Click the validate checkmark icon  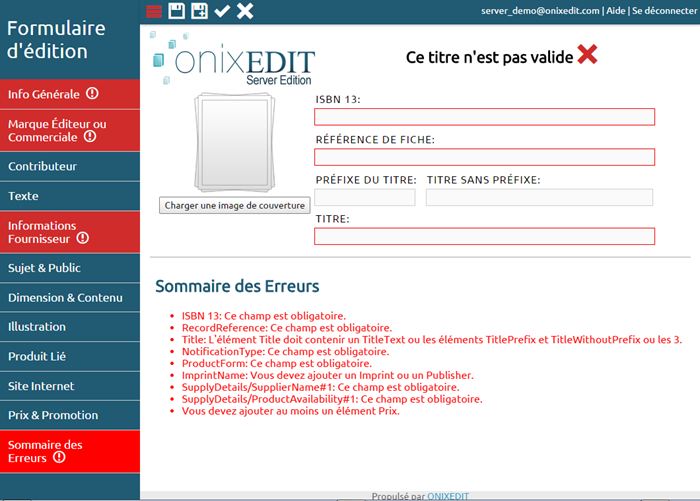tap(222, 11)
